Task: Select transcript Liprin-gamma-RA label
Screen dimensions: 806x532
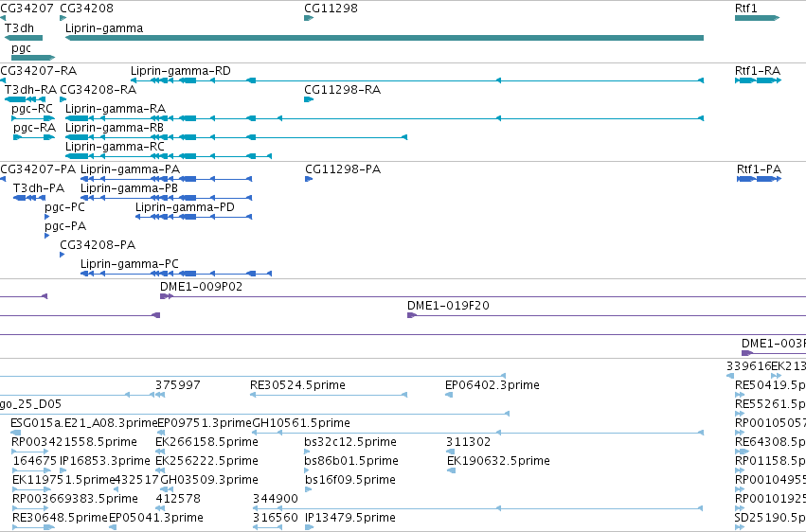Action: tap(116, 109)
